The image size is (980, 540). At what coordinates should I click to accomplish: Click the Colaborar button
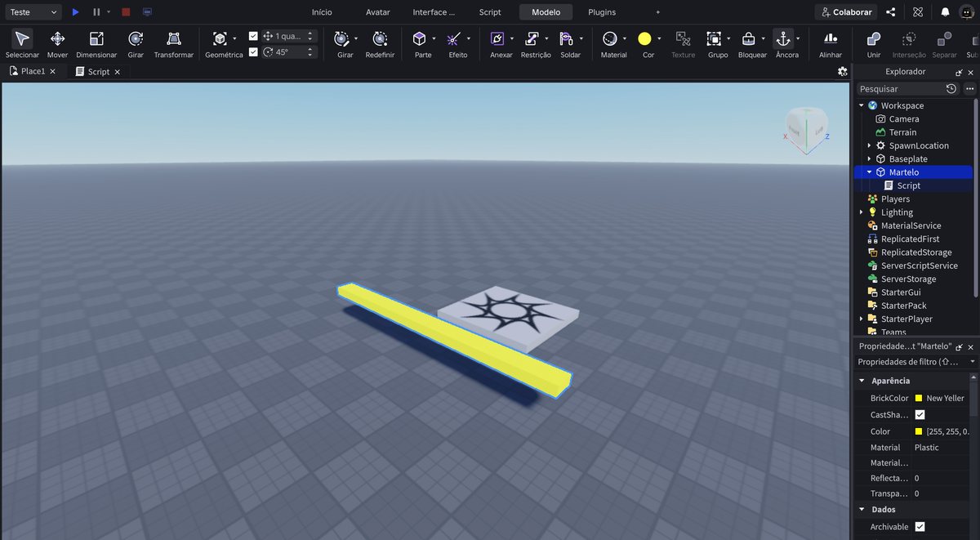point(846,12)
